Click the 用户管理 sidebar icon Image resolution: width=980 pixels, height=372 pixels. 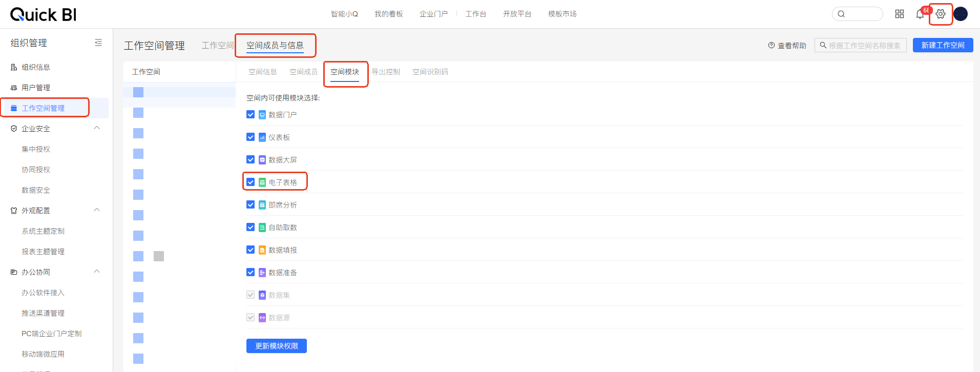pos(14,88)
